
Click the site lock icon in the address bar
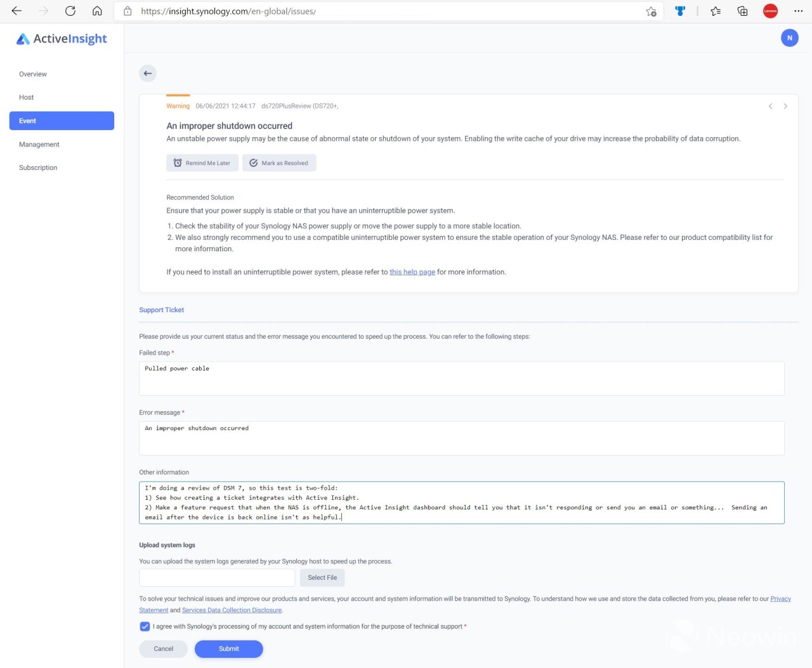pyautogui.click(x=128, y=11)
